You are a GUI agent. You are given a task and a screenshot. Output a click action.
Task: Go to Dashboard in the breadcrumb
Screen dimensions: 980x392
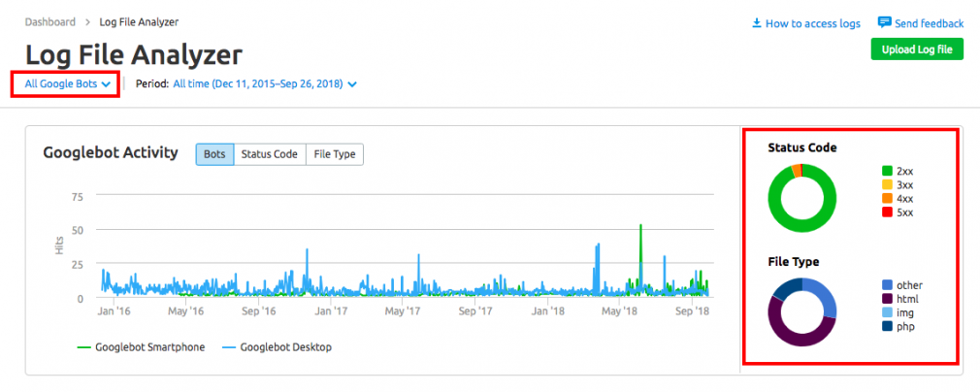(50, 21)
